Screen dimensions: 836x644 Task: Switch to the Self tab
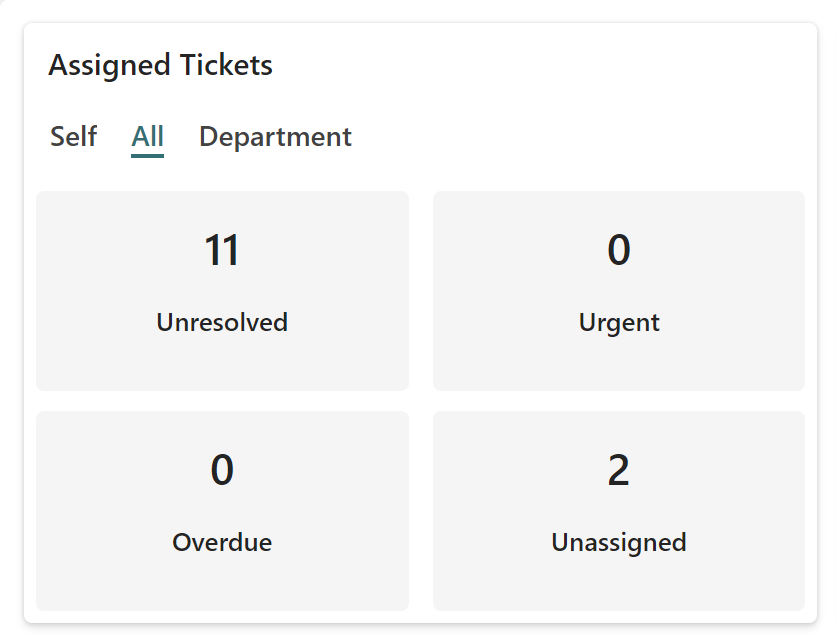click(x=73, y=136)
